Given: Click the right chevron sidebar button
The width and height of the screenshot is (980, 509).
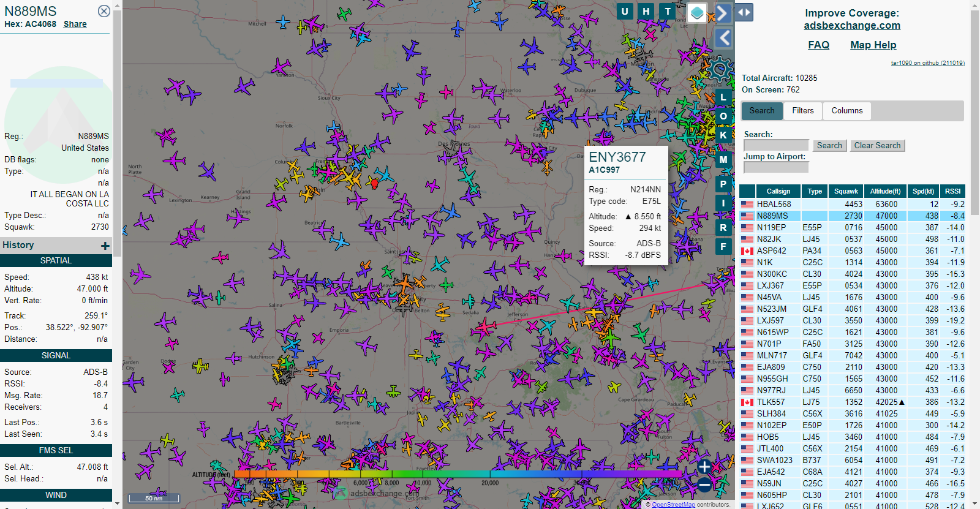Looking at the screenshot, I should pyautogui.click(x=723, y=13).
